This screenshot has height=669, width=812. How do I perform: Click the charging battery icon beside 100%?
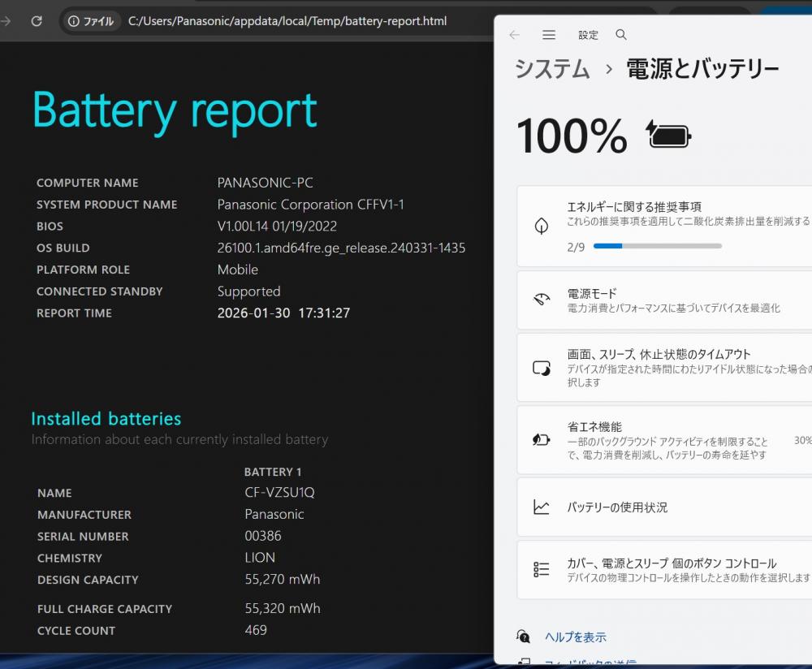coord(668,135)
